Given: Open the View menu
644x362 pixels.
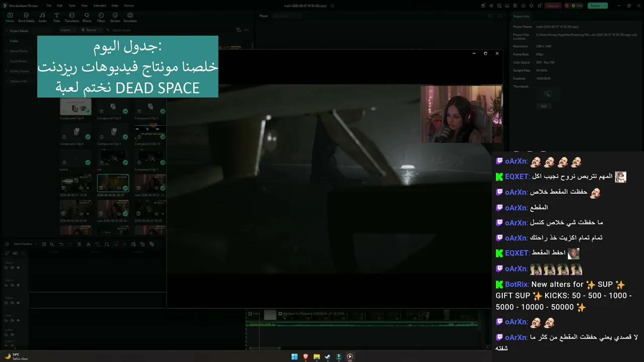Looking at the screenshot, I should point(84,6).
